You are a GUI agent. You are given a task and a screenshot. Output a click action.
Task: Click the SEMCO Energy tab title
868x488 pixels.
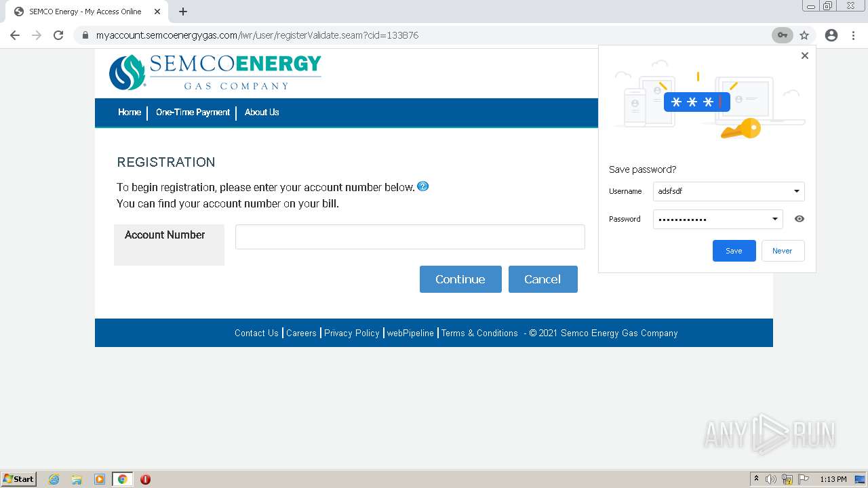85,12
